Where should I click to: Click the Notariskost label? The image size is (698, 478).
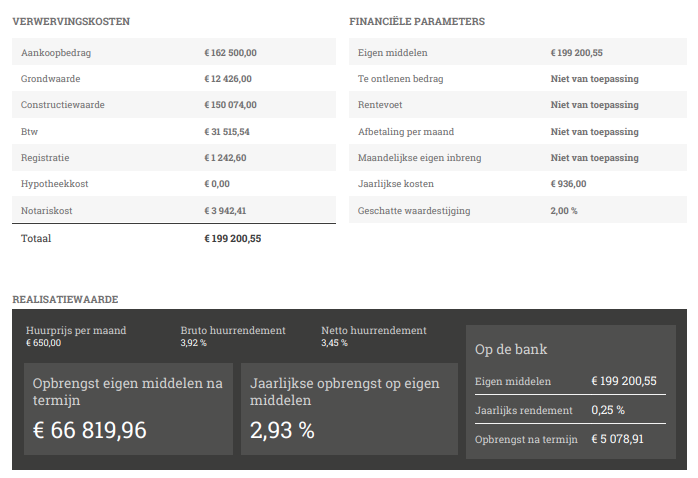point(46,211)
